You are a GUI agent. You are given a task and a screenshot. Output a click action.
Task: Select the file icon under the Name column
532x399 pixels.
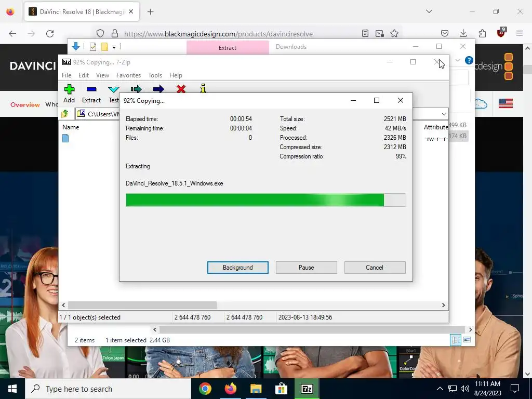tap(65, 138)
